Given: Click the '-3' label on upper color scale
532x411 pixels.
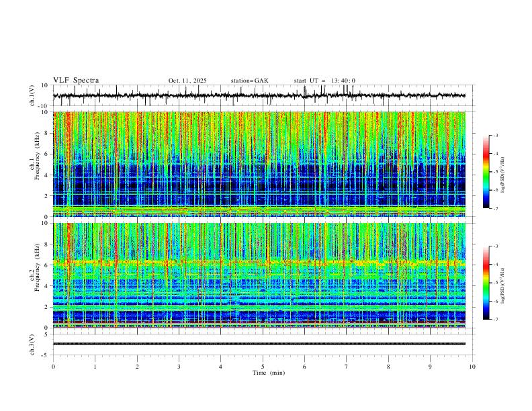Looking at the screenshot, I should click(x=495, y=135).
